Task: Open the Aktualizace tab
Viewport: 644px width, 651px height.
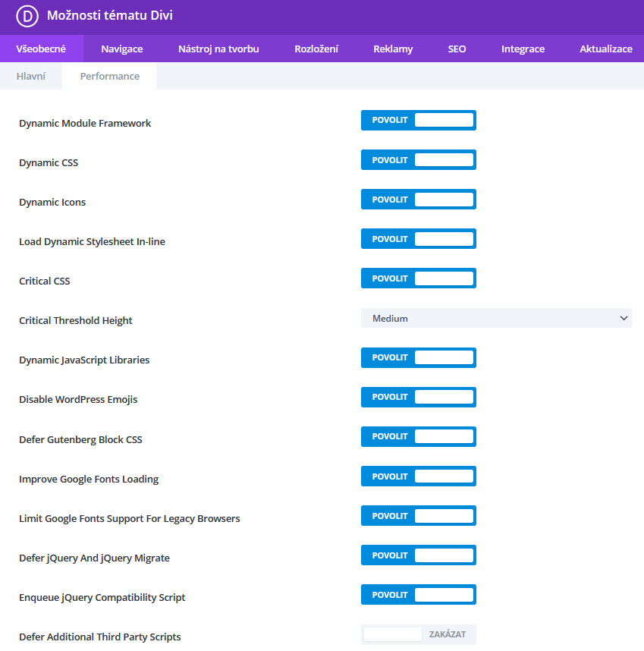Action: coord(606,49)
